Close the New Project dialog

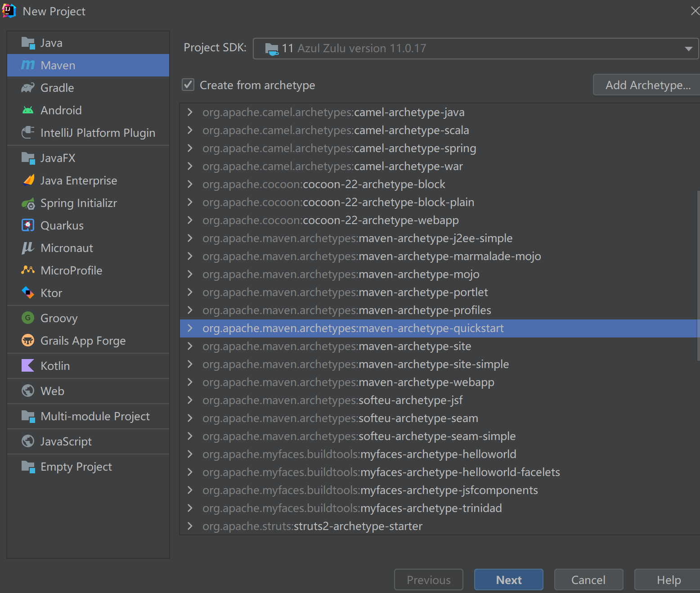click(695, 11)
